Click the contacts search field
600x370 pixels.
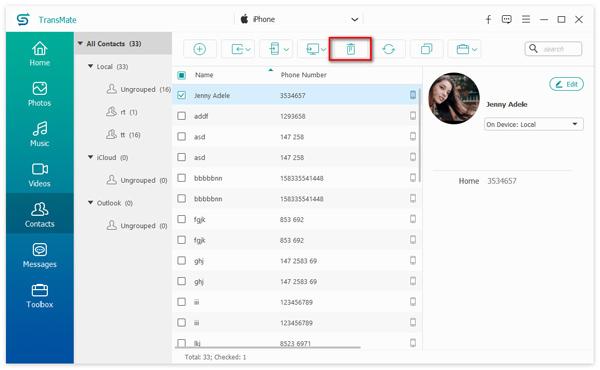tap(553, 49)
